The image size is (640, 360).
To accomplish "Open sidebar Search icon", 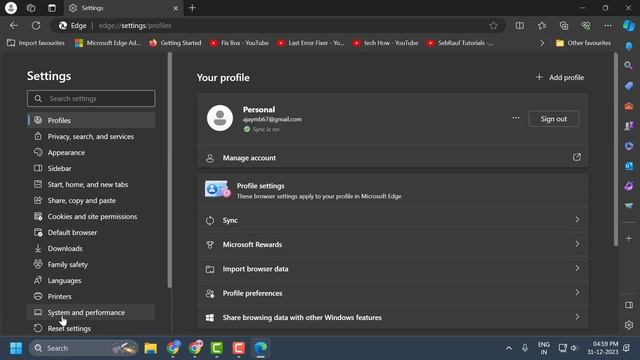I will pyautogui.click(x=629, y=65).
